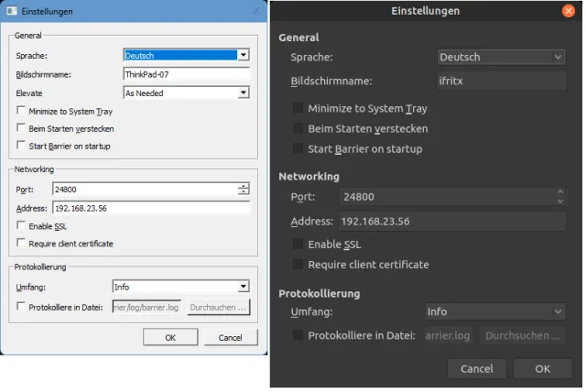Increase Port value in light window spinner
The width and height of the screenshot is (586, 392).
coord(244,186)
